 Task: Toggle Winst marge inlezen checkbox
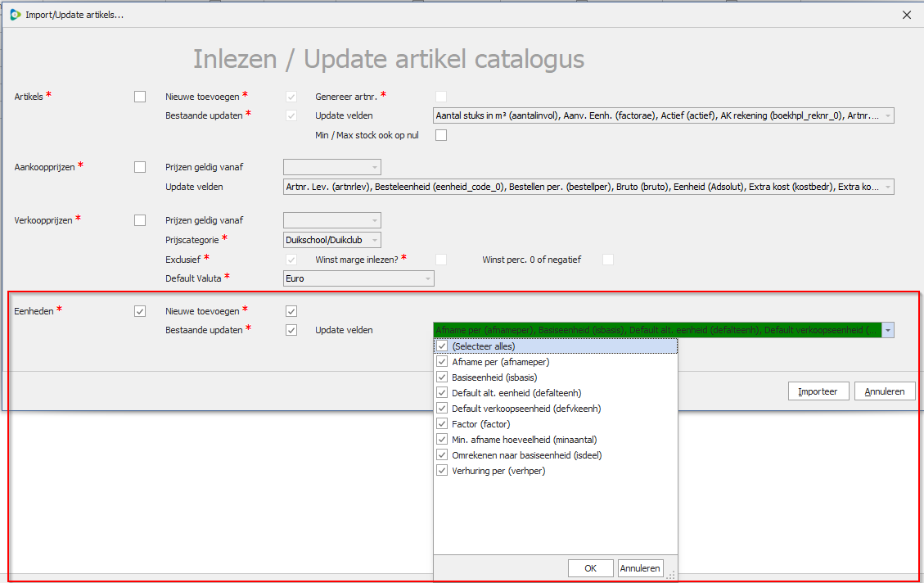tap(441, 260)
